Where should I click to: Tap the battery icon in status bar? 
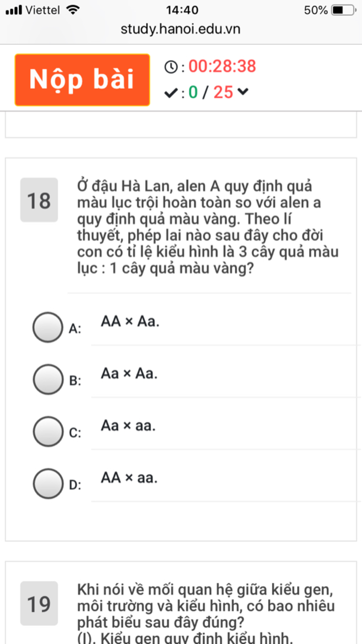(343, 10)
